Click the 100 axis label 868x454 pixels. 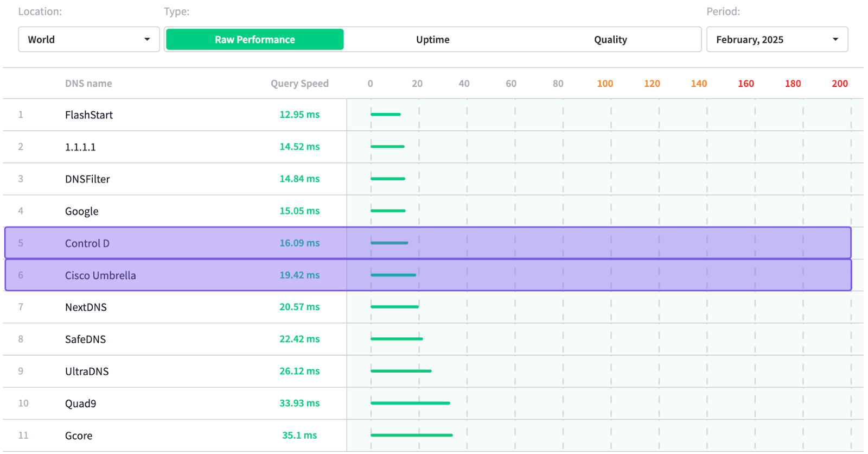[605, 84]
